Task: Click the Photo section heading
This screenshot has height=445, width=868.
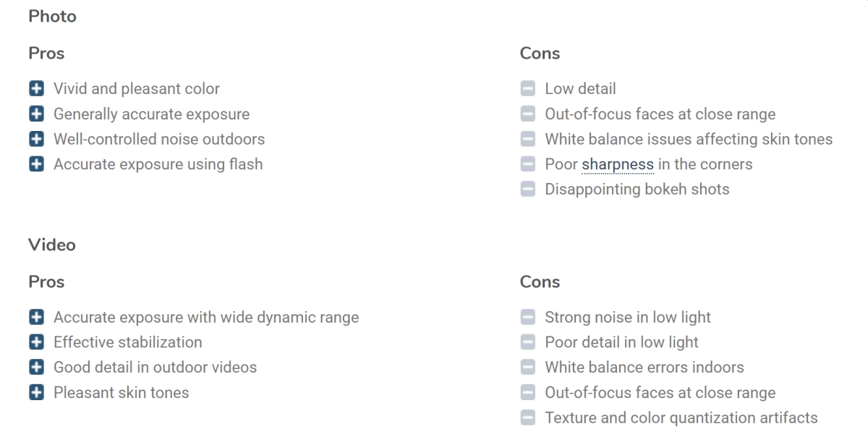Action: (52, 16)
